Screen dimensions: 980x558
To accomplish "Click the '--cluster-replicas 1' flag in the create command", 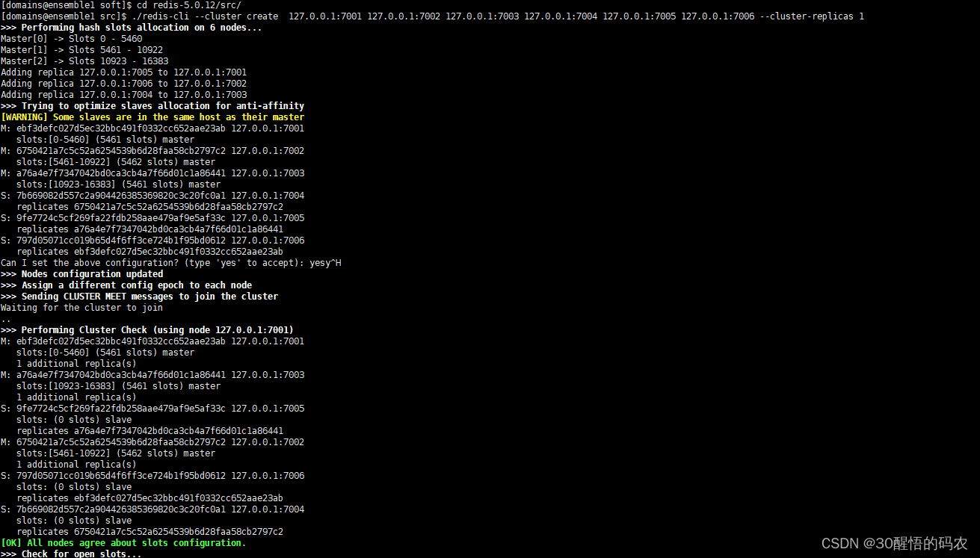I will pyautogui.click(x=812, y=16).
